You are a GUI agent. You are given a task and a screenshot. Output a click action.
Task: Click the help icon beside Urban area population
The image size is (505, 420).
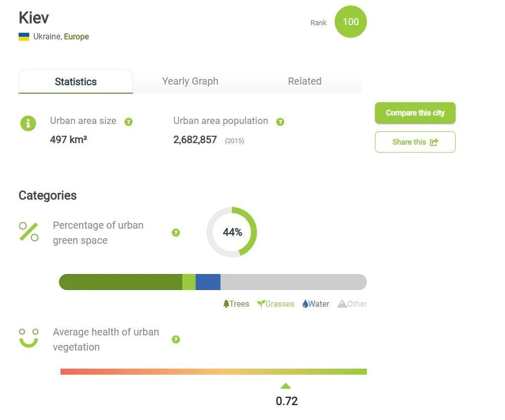280,122
